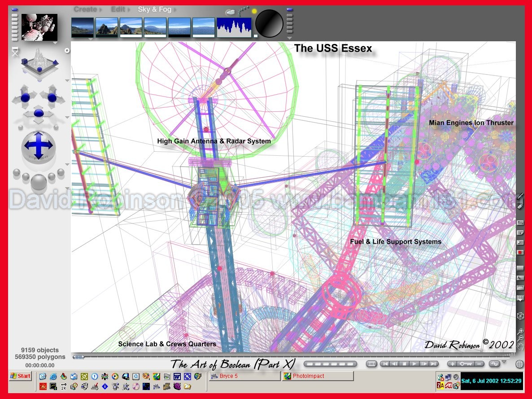The width and height of the screenshot is (532, 399).
Task: Click the red square display toggle
Action: coord(520,253)
